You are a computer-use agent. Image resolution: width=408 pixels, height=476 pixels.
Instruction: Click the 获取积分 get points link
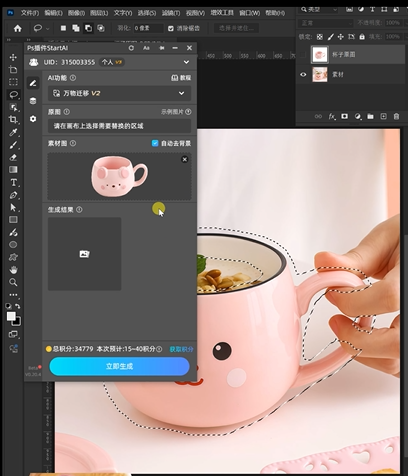pyautogui.click(x=181, y=349)
